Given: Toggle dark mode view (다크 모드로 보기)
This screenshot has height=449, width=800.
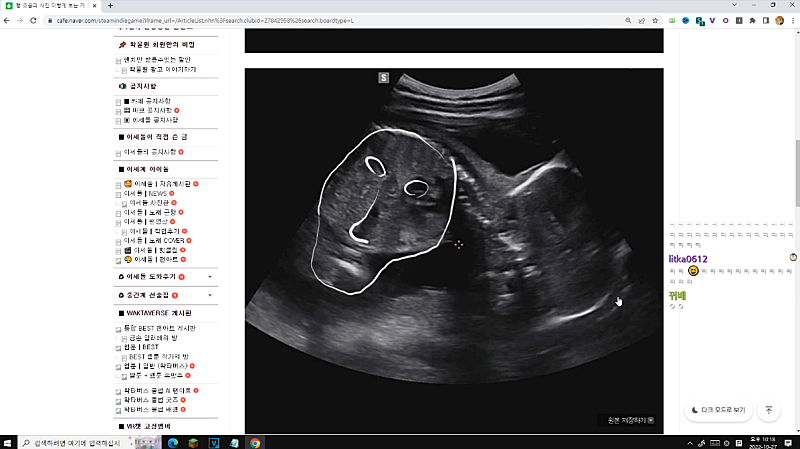Looking at the screenshot, I should pos(718,410).
